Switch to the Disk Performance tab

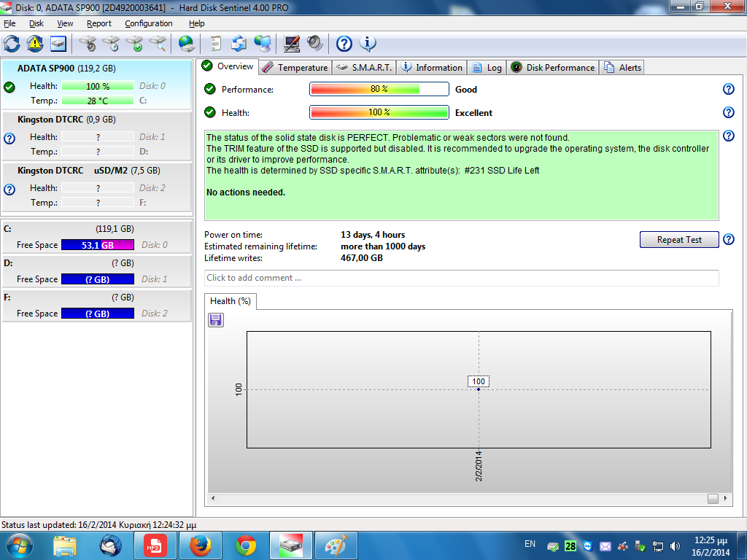(553, 68)
